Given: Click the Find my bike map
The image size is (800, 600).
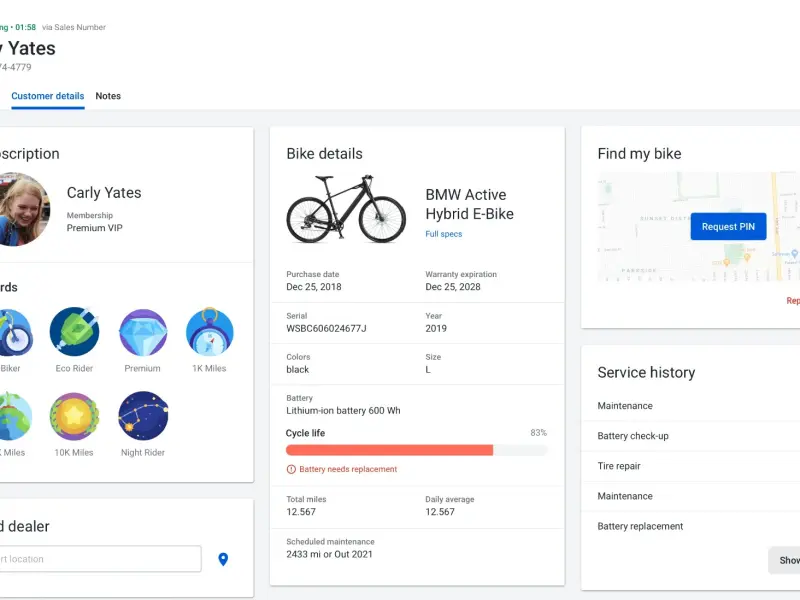Looking at the screenshot, I should click(x=698, y=227).
